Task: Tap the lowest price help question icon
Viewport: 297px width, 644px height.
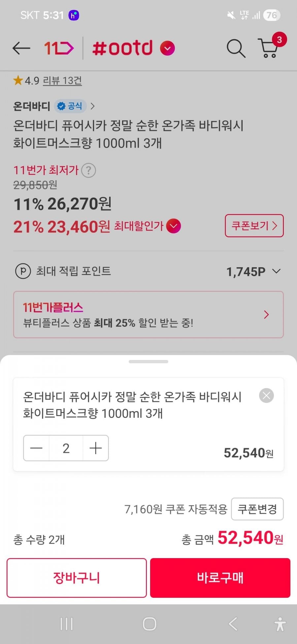Action: pyautogui.click(x=88, y=171)
